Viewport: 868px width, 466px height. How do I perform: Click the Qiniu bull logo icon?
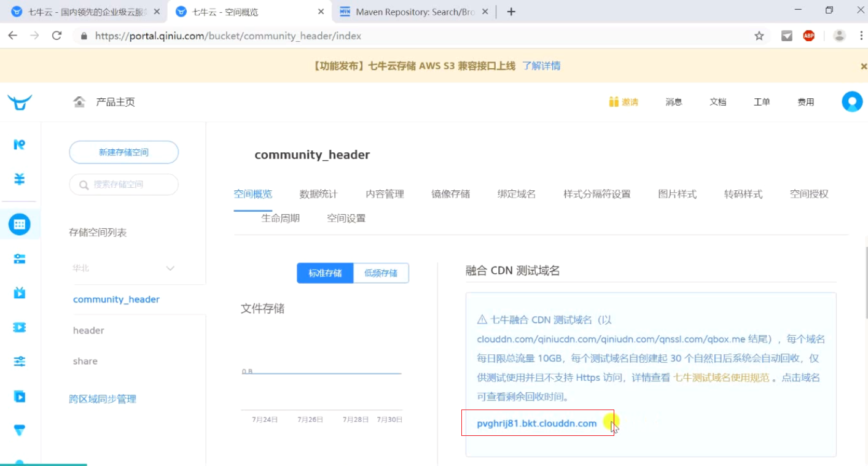20,102
